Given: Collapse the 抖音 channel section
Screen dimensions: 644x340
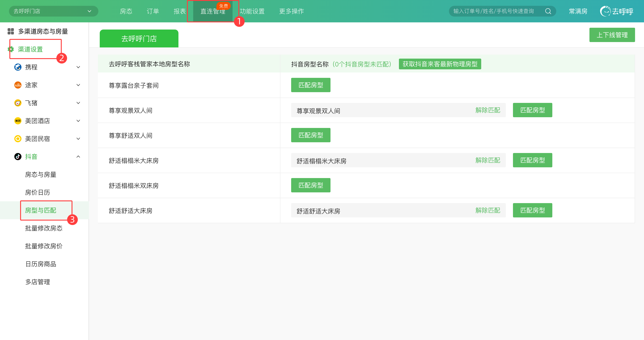Looking at the screenshot, I should click(x=78, y=157).
